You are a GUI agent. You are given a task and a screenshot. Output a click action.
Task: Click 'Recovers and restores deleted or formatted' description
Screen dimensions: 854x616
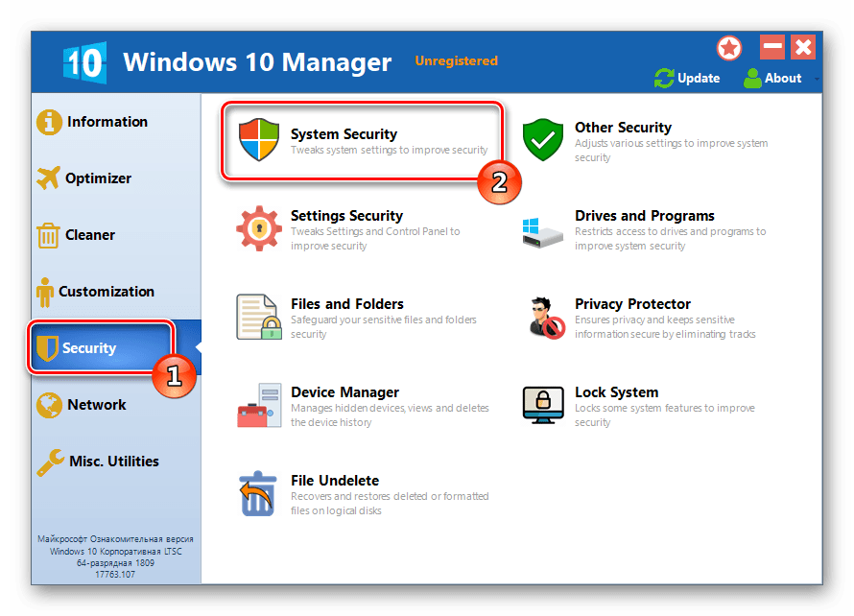(x=390, y=496)
